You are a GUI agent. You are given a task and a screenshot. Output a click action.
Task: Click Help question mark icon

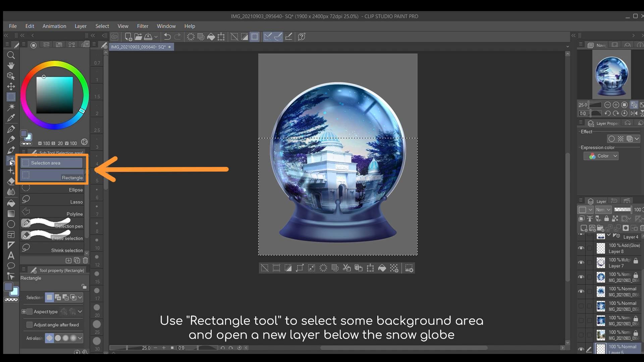click(x=302, y=37)
